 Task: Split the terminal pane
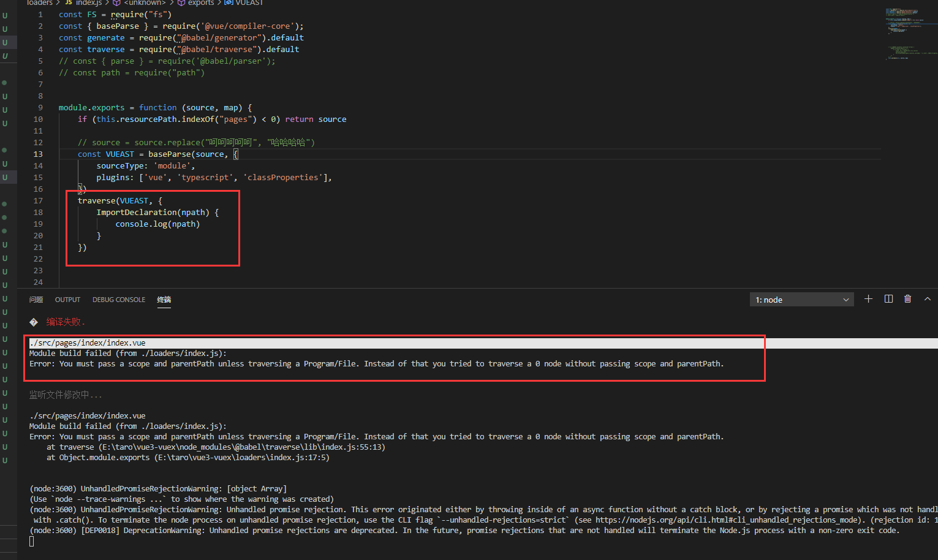point(888,299)
